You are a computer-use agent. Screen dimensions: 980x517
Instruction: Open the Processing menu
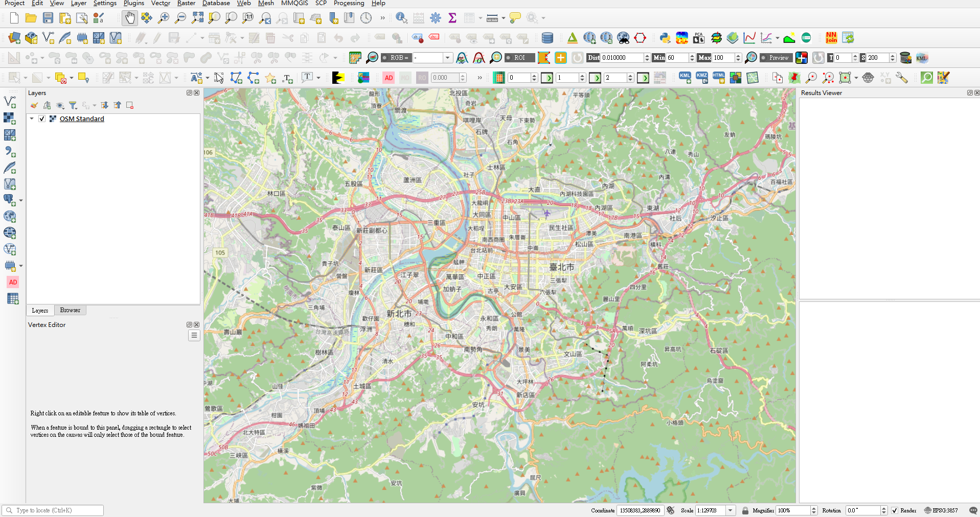tap(349, 4)
